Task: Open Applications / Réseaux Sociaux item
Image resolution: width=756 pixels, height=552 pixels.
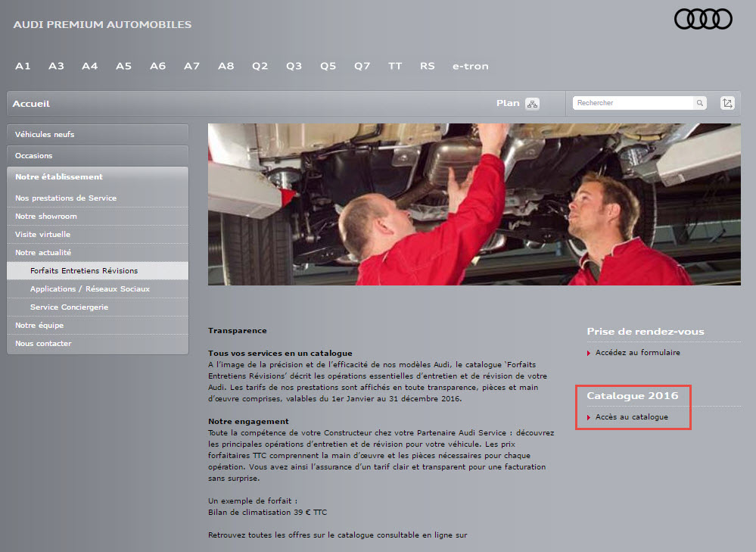Action: click(x=98, y=289)
